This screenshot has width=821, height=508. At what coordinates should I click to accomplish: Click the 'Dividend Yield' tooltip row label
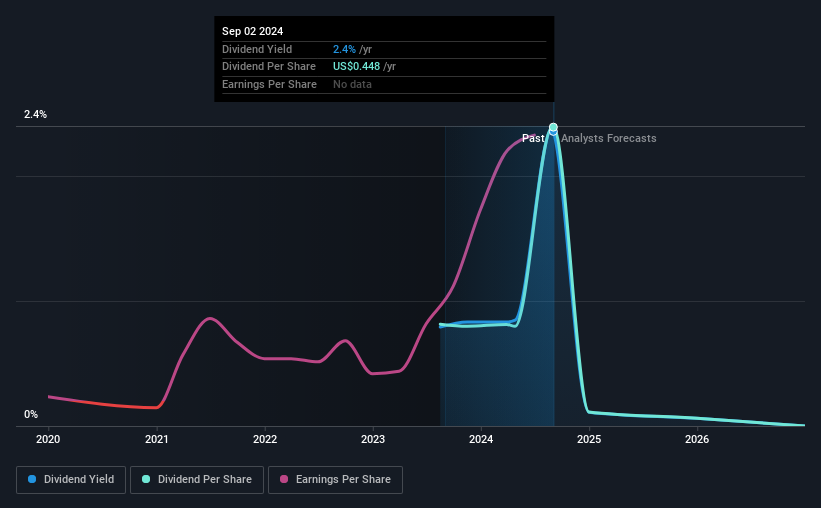[x=257, y=49]
